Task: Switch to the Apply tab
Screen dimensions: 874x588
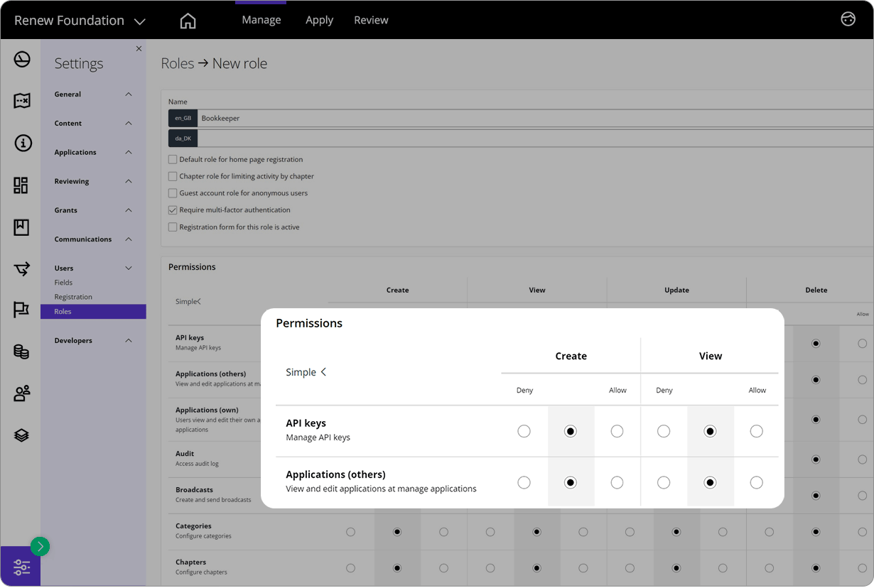Action: [319, 20]
